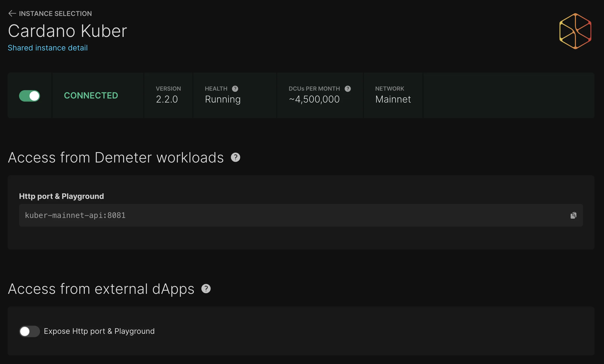Click the version value 2.2.0
Screen dimensions: 604x364
point(167,99)
